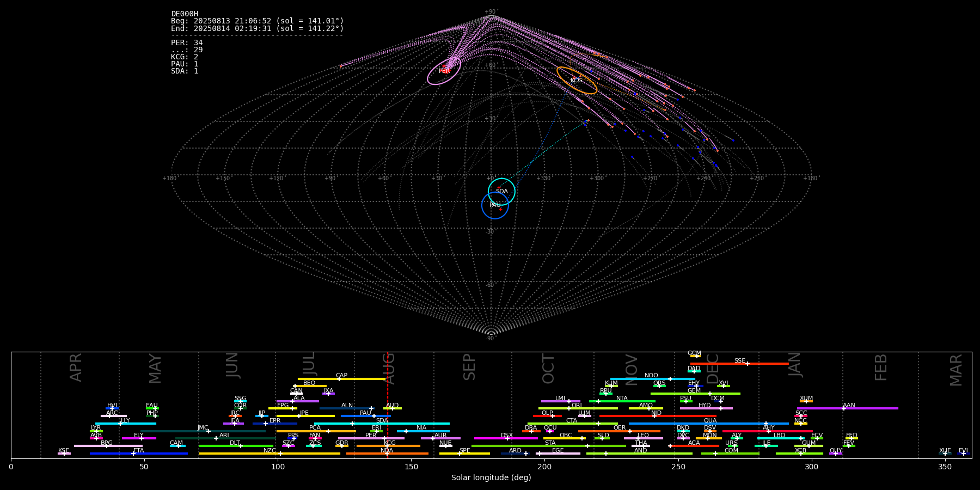
Task: Click the FED shower label
Action: click(x=852, y=435)
